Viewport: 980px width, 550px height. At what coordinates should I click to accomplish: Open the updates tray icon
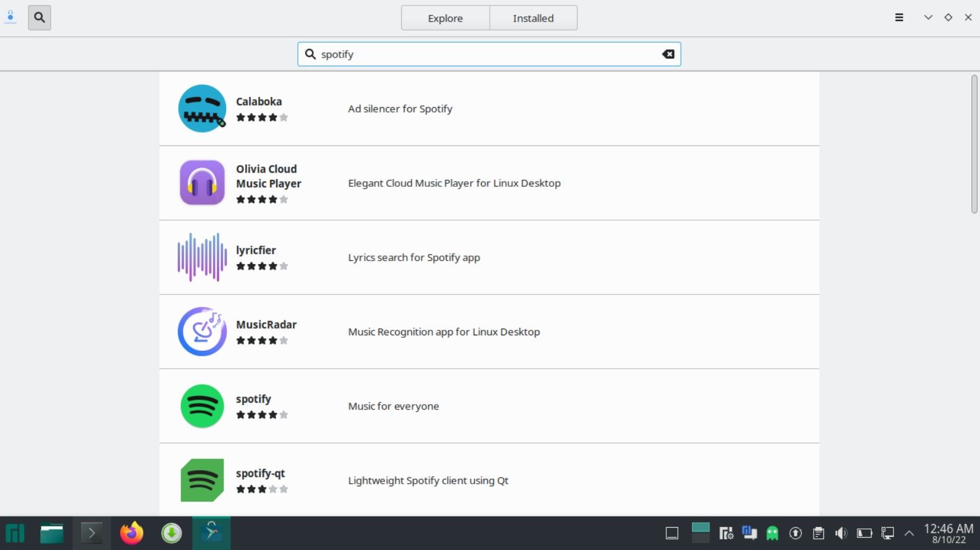(796, 533)
